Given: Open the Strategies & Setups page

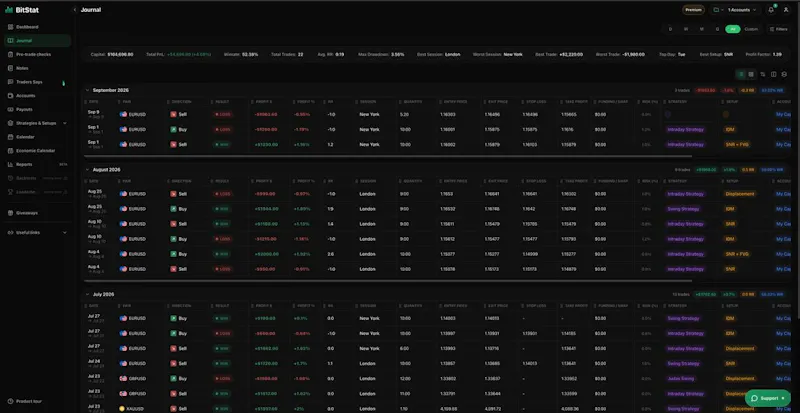Looking at the screenshot, I should (36, 124).
